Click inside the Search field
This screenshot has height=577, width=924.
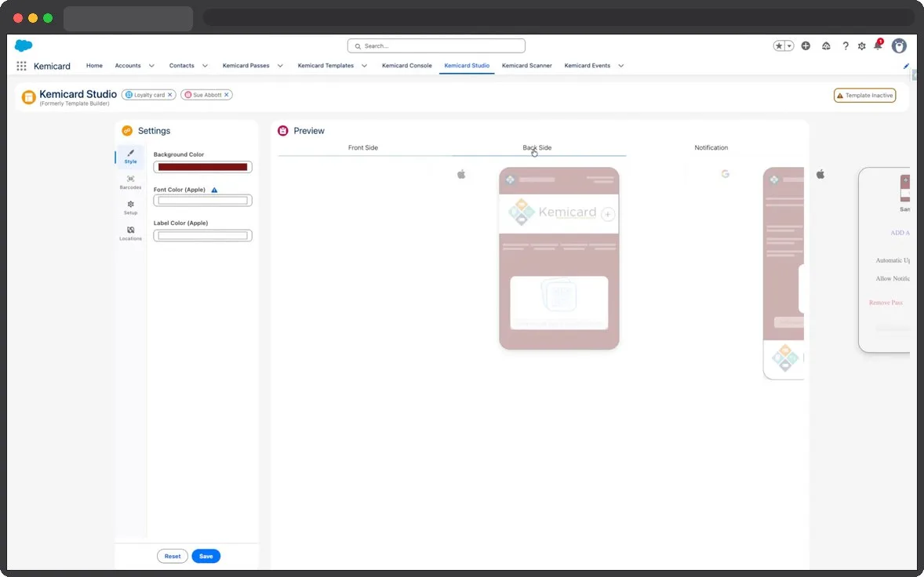tap(436, 46)
